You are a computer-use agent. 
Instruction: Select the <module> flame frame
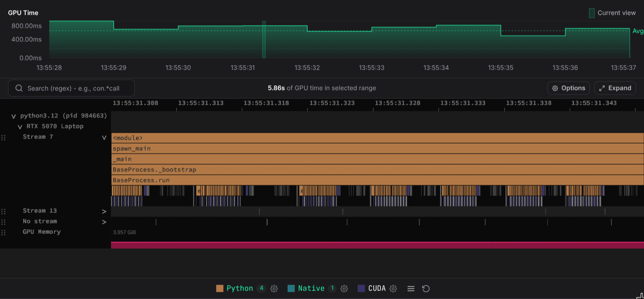point(378,138)
